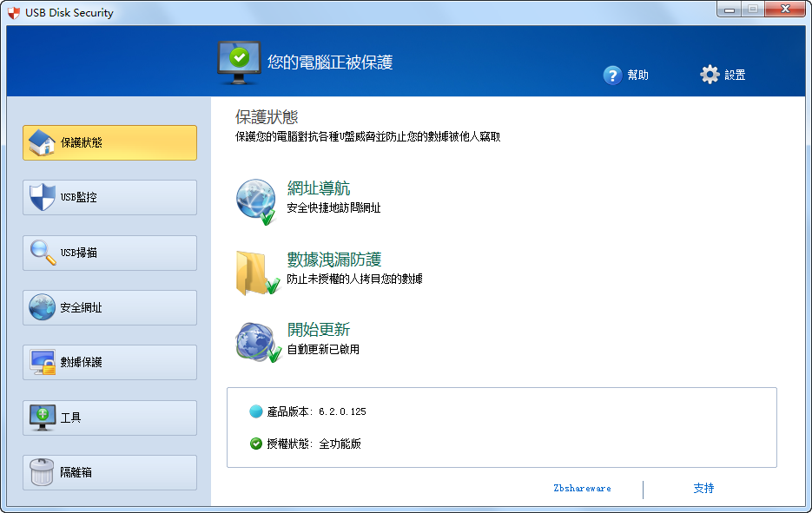The height and width of the screenshot is (513, 812).
Task: Click the 保護您的電腦對抗各種U盤威脅 subtitle
Action: 367,136
